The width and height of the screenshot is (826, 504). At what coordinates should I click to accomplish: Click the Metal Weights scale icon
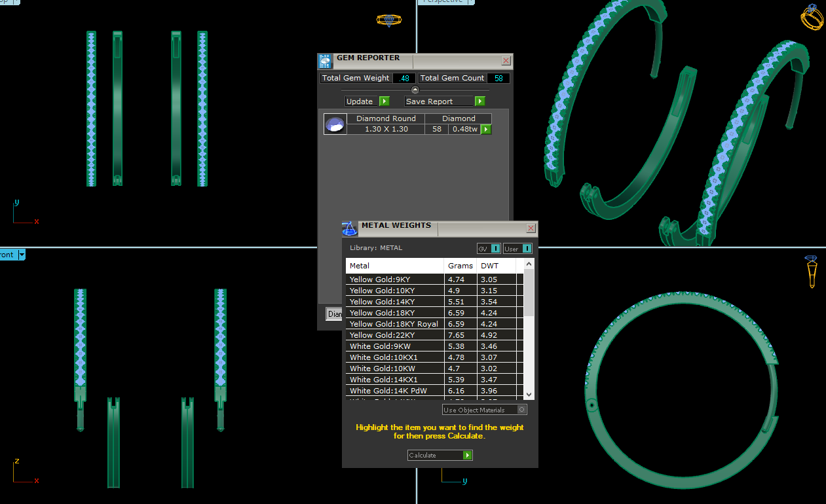(350, 228)
